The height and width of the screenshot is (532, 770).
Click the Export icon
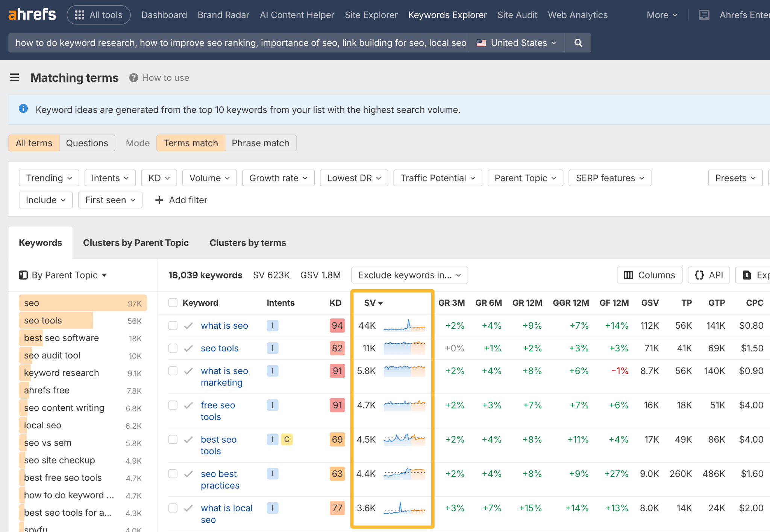tap(747, 275)
